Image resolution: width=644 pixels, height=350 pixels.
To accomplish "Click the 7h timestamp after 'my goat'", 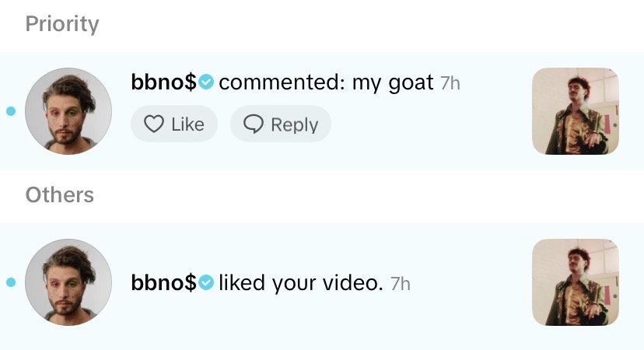I will click(450, 82).
